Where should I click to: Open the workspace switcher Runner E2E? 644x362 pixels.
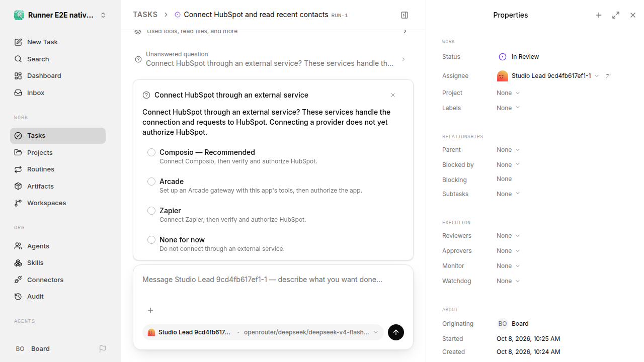tap(60, 15)
